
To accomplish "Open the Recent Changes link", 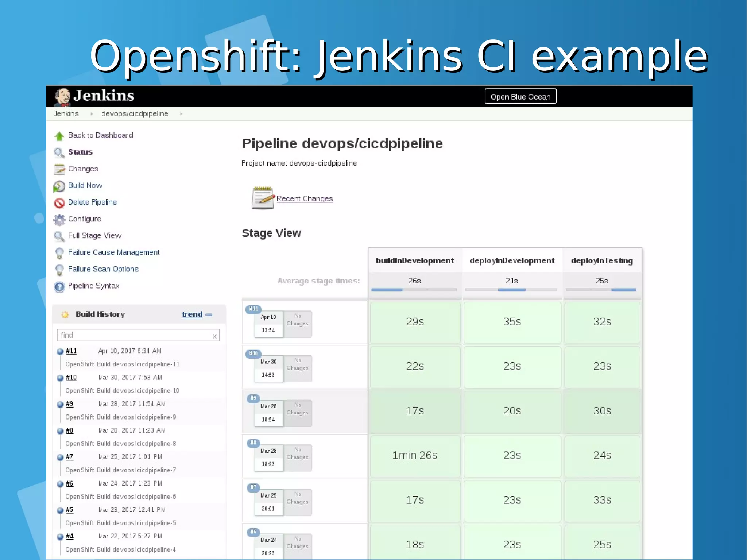I will [x=305, y=199].
